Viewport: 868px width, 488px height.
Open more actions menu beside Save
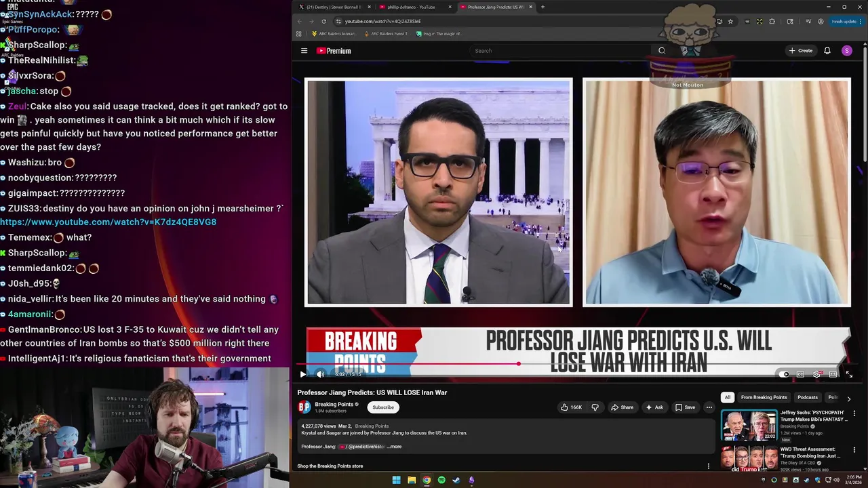709,407
